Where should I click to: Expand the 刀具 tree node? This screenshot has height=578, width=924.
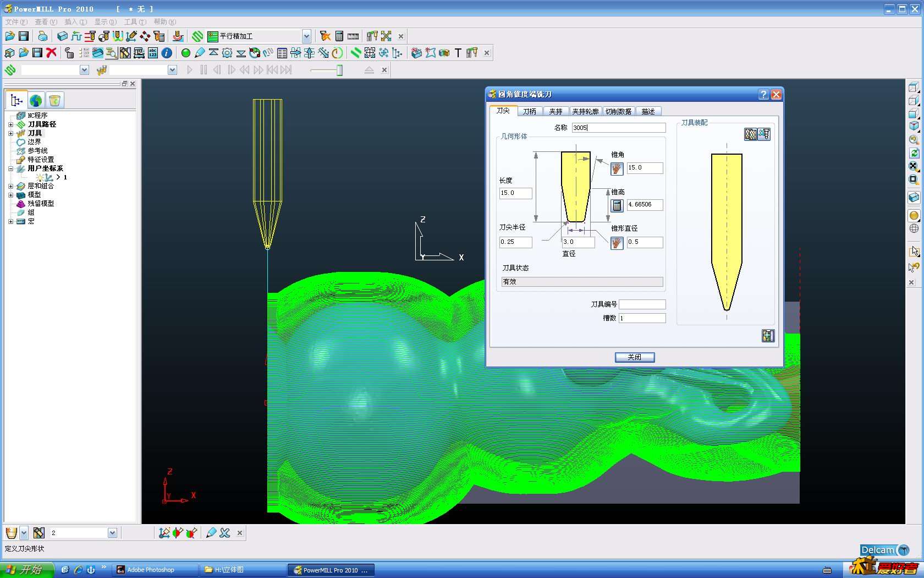(10, 133)
